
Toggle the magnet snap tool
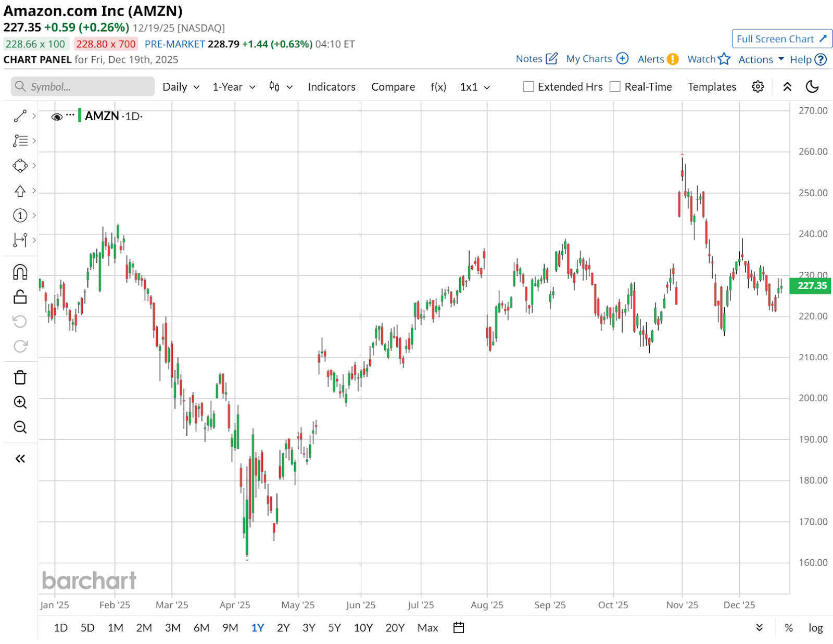click(20, 272)
